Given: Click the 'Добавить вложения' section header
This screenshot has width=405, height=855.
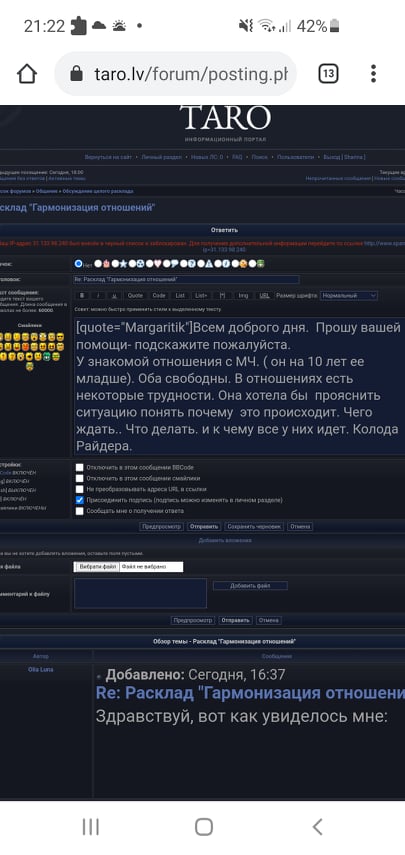Looking at the screenshot, I should coord(225,540).
